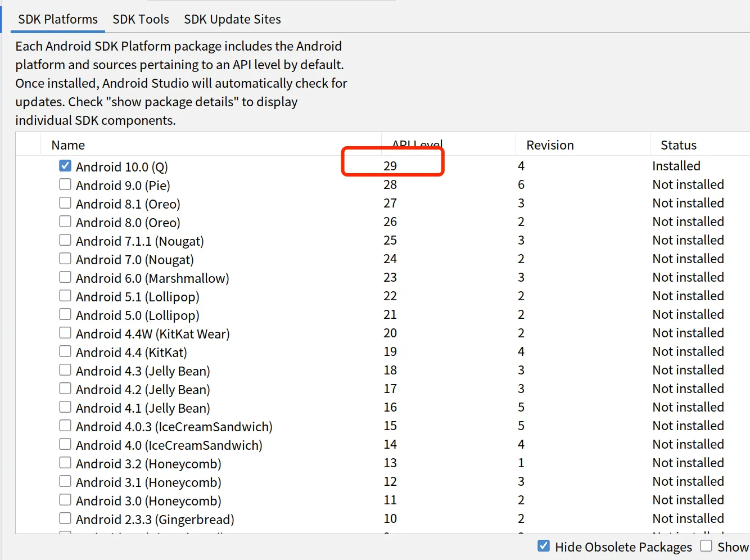
Task: Check the Android 5.0 (Lollipop) checkbox
Action: (x=65, y=314)
